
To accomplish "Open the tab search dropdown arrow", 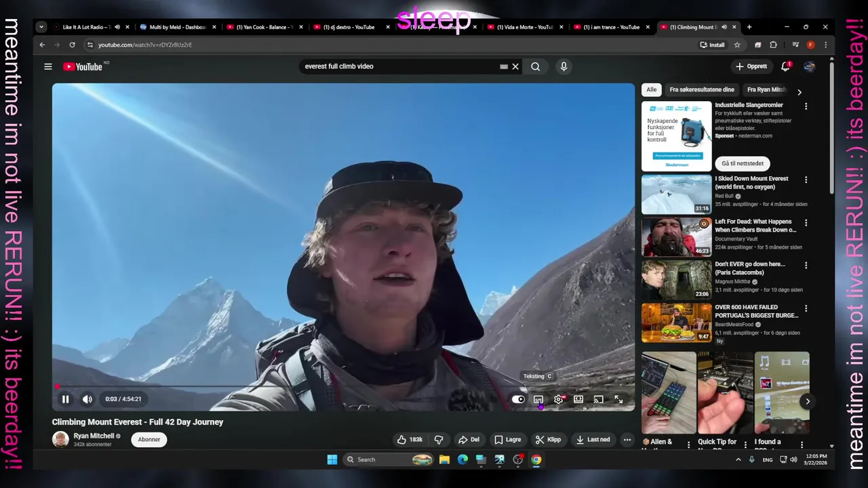I will [41, 27].
